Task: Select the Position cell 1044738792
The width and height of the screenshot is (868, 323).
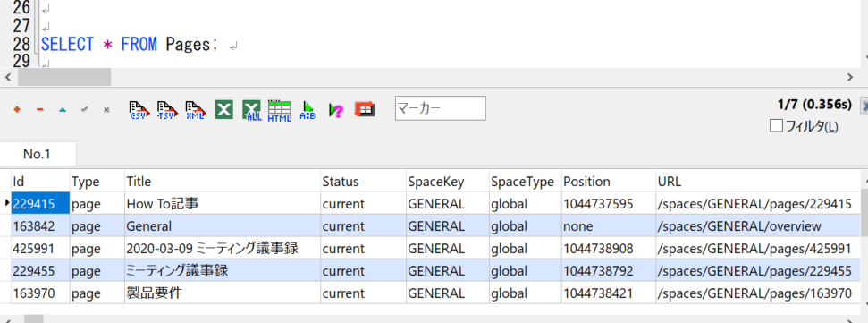Action: [609, 270]
